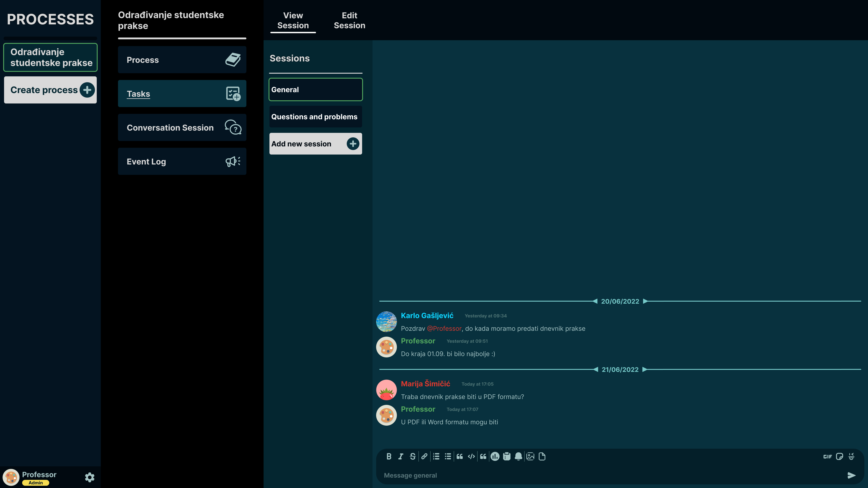Insert a numbered list
This screenshot has width=868, height=488.
(x=436, y=457)
